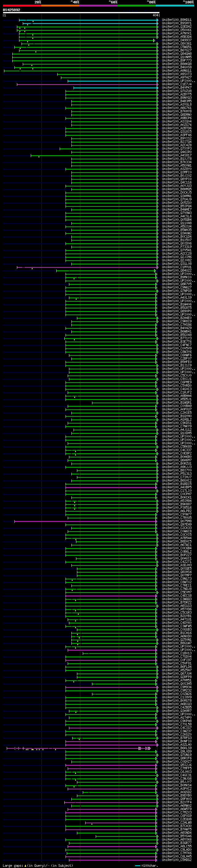This screenshot has height=868, width=197.
Task: Click hit label UniRef100_A2BYT5
Action: (177, 94)
